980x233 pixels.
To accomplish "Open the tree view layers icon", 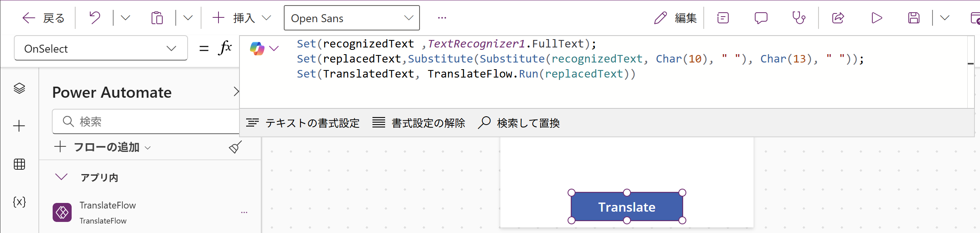I will [x=19, y=88].
